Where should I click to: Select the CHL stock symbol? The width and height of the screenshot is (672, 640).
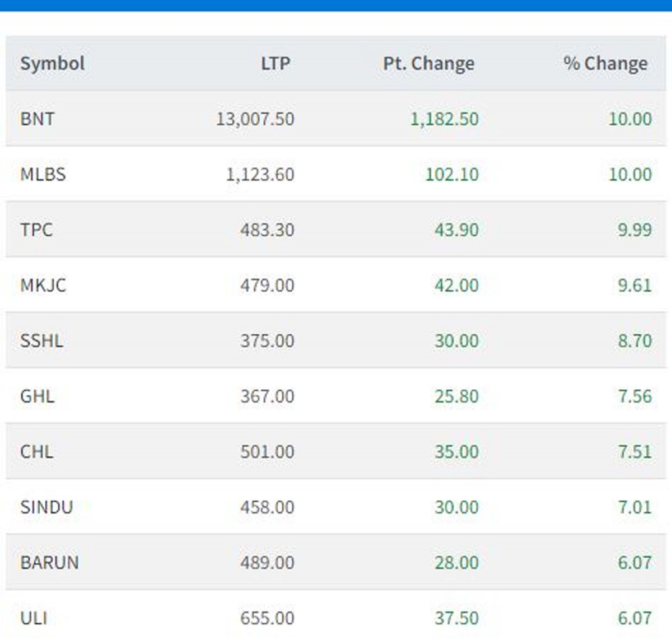point(36,451)
